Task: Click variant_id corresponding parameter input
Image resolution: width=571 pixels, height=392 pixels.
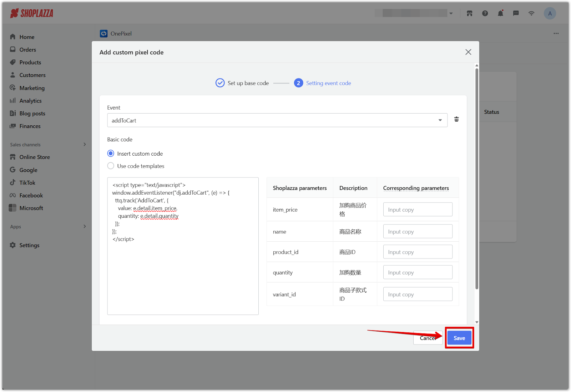Action: [418, 294]
